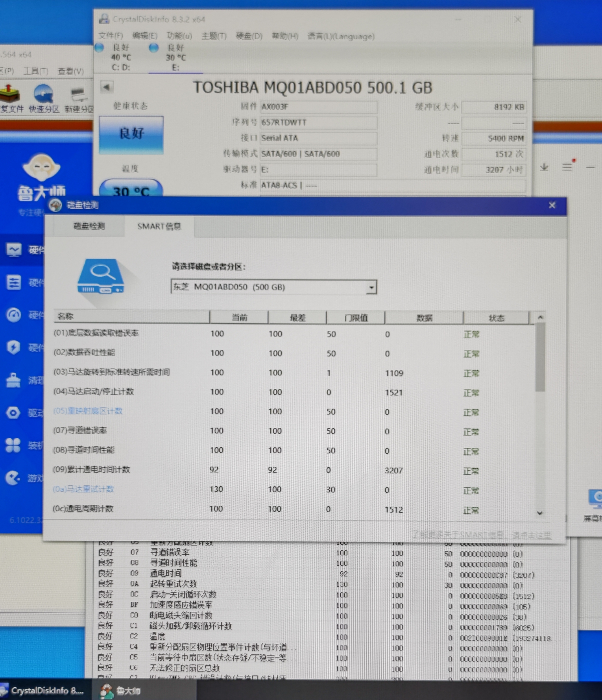This screenshot has width=602, height=700.
Task: Click the firmware field AX003F
Action: tap(319, 107)
